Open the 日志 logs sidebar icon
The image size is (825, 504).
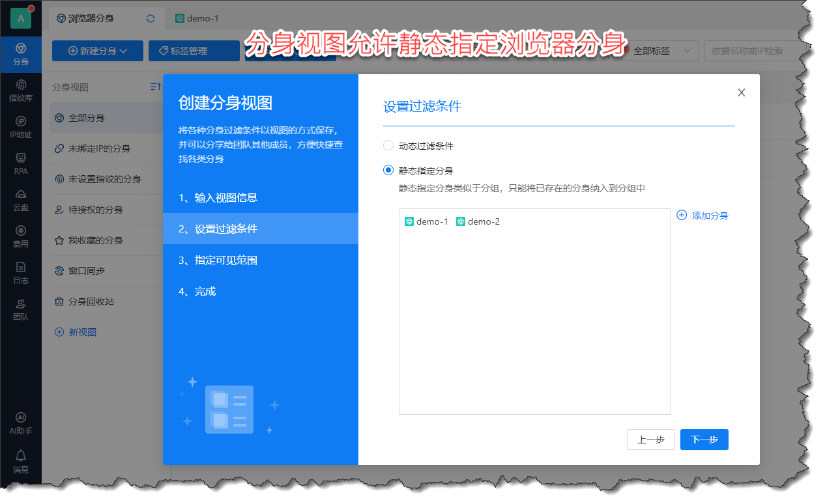point(21,272)
